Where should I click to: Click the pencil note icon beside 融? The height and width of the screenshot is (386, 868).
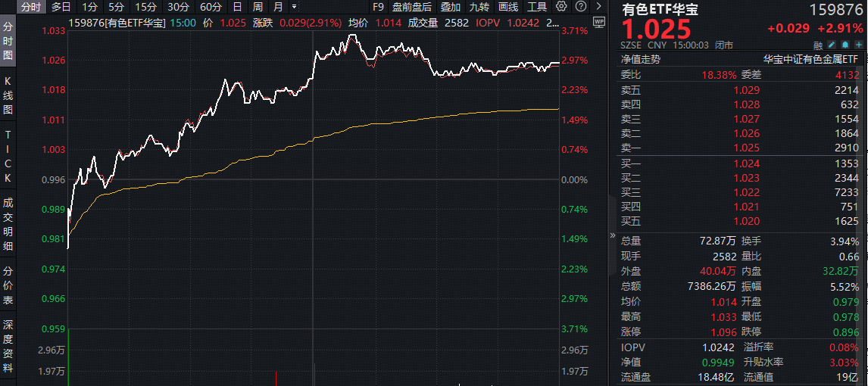coord(831,45)
